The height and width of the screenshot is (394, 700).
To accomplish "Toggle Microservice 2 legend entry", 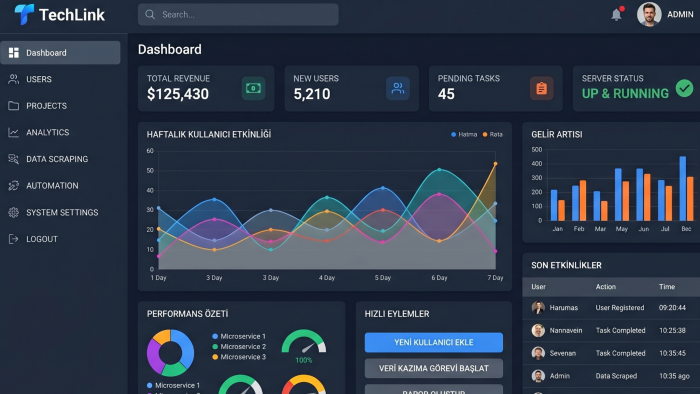I will tap(239, 347).
